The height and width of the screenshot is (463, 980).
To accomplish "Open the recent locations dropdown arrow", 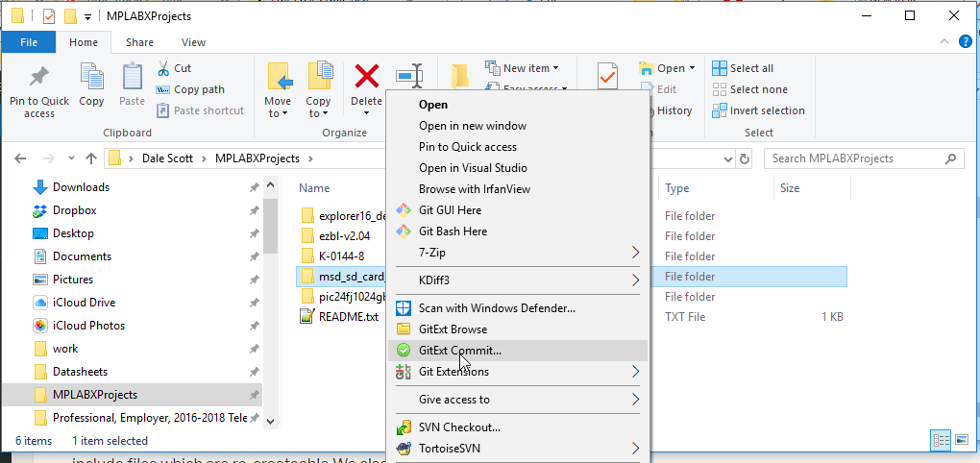I will pos(71,158).
